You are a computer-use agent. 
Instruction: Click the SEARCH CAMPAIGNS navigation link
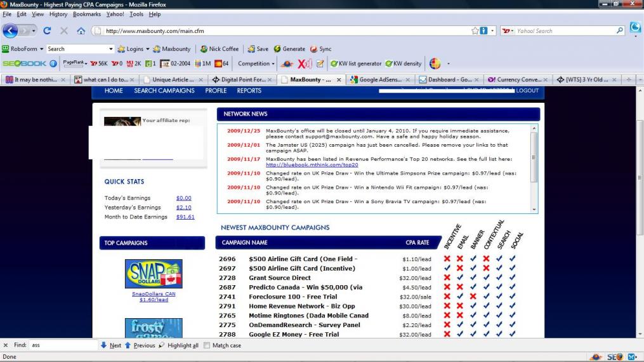pos(164,91)
